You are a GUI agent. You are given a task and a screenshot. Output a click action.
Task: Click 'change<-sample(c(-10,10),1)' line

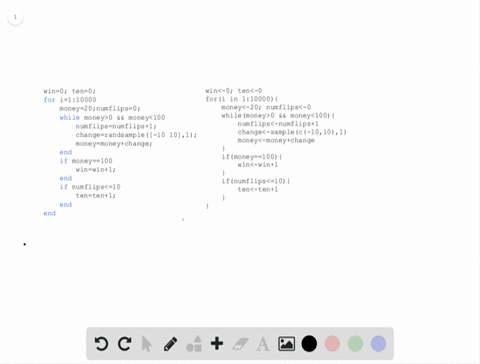tap(292, 132)
